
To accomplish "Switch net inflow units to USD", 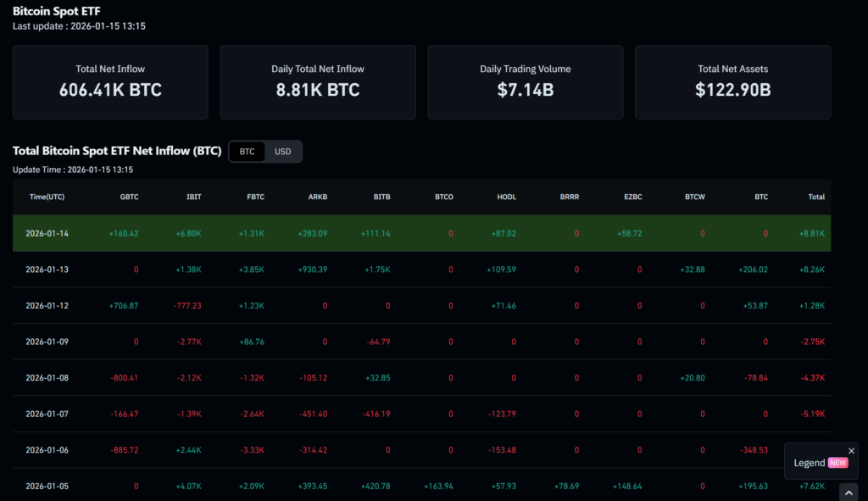I will tap(282, 152).
